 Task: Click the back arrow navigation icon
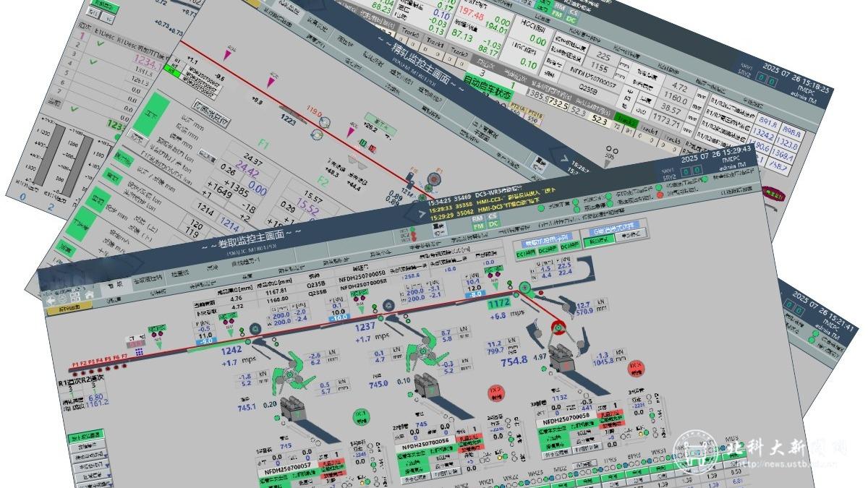click(51, 298)
